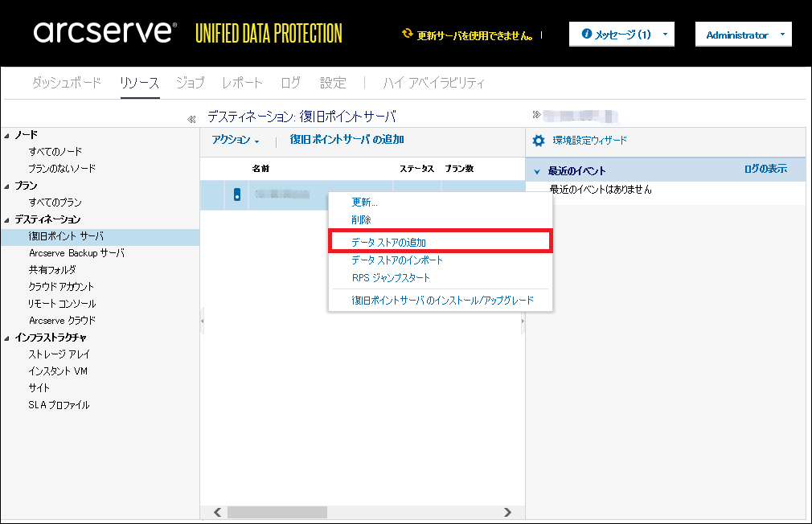Collapse the デスティネーション tree group

coord(6,220)
